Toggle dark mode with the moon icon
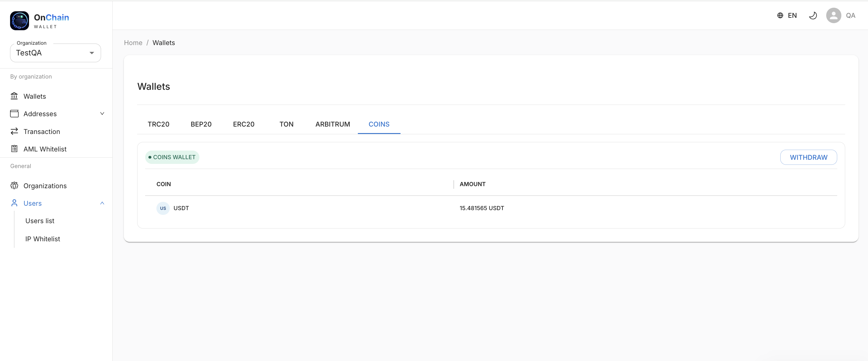Viewport: 868px width, 361px height. point(813,15)
